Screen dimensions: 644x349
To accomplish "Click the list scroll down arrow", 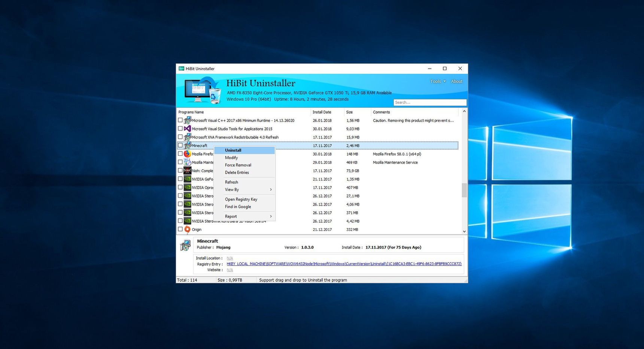I will tap(464, 231).
